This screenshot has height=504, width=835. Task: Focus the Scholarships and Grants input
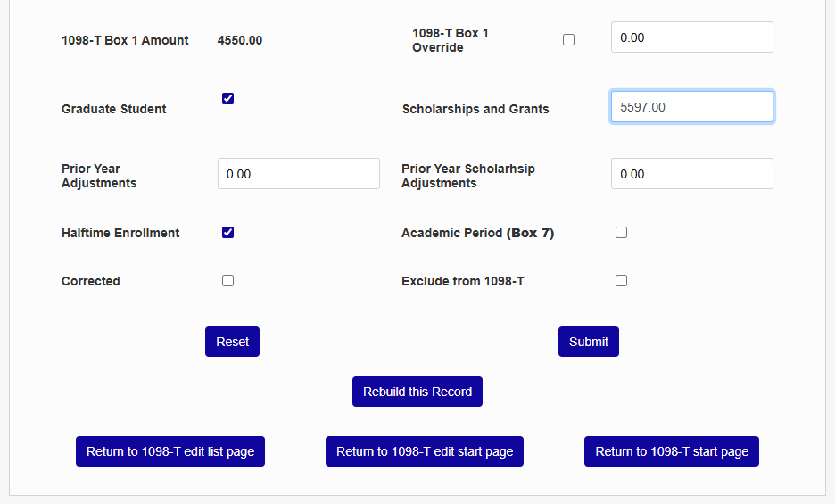(691, 107)
